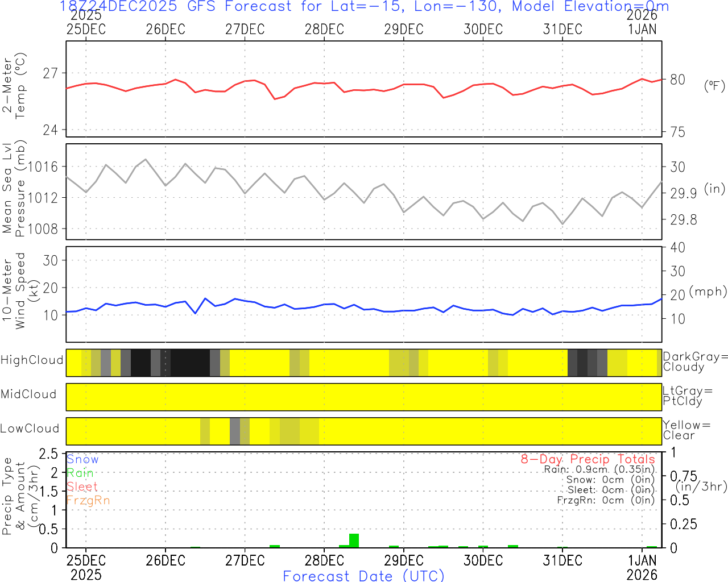728x582 pixels.
Task: Click the gray block in LowCloud row
Action: point(234,431)
